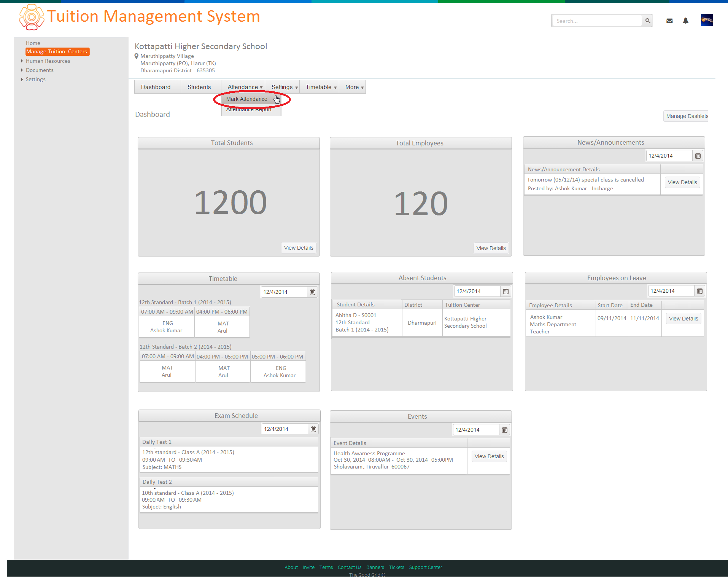Open calendar picker in Exam Schedule panel
Screen dimensions: 728x577
(313, 429)
